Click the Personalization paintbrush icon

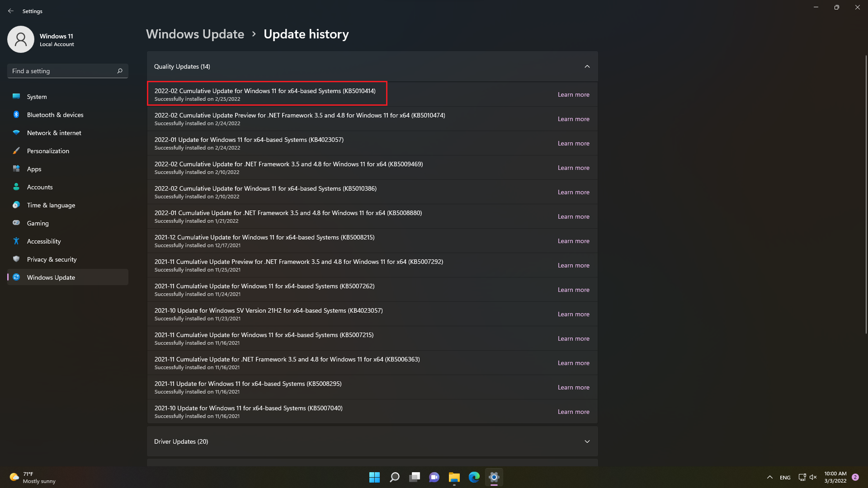16,150
